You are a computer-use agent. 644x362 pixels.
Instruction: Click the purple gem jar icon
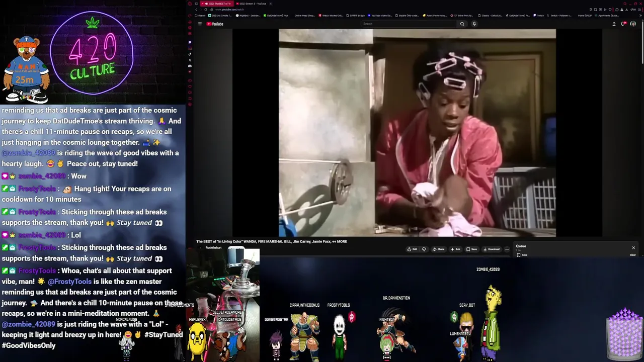coord(624,334)
